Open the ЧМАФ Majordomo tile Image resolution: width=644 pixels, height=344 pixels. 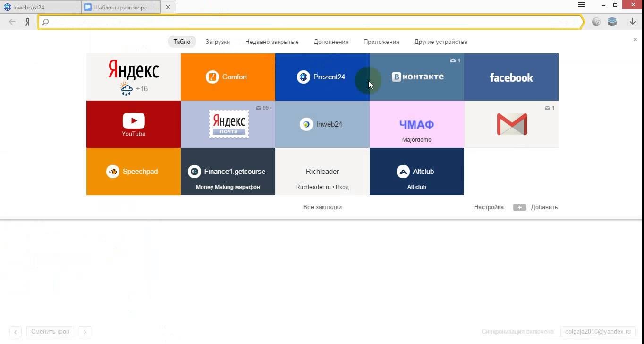(x=417, y=124)
